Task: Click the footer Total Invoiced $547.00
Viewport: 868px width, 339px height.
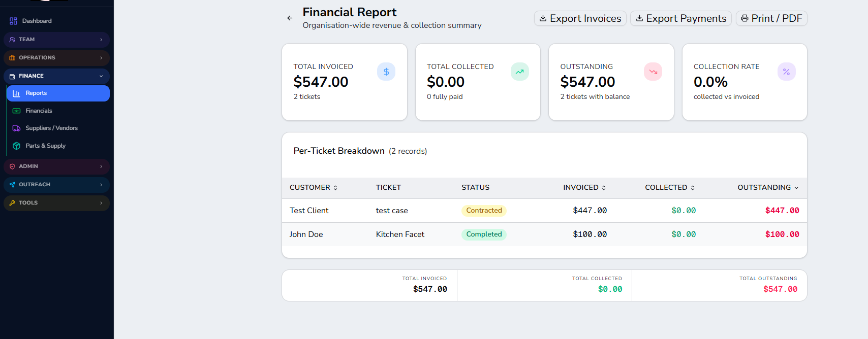Action: pyautogui.click(x=430, y=289)
